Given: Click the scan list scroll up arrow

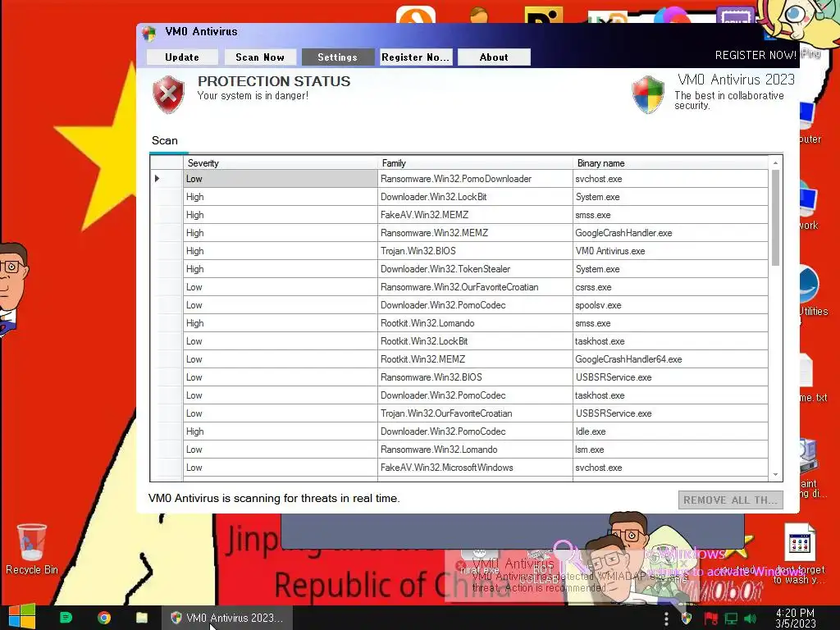Looking at the screenshot, I should coord(775,162).
